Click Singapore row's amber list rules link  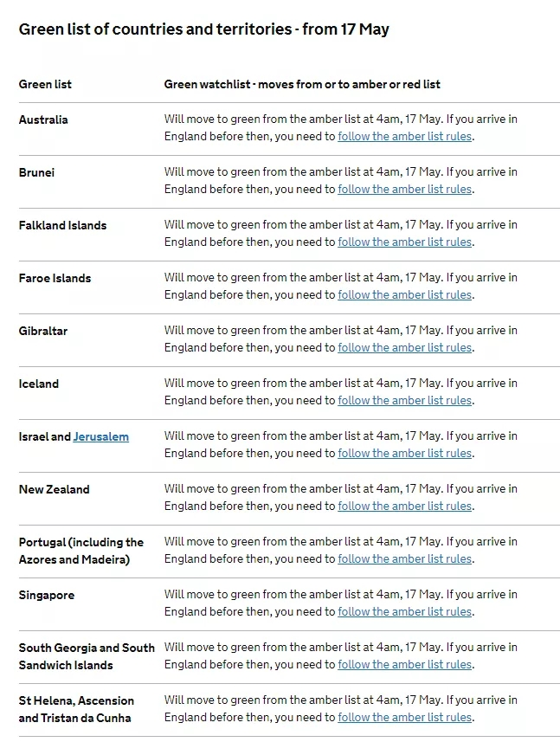coord(405,611)
